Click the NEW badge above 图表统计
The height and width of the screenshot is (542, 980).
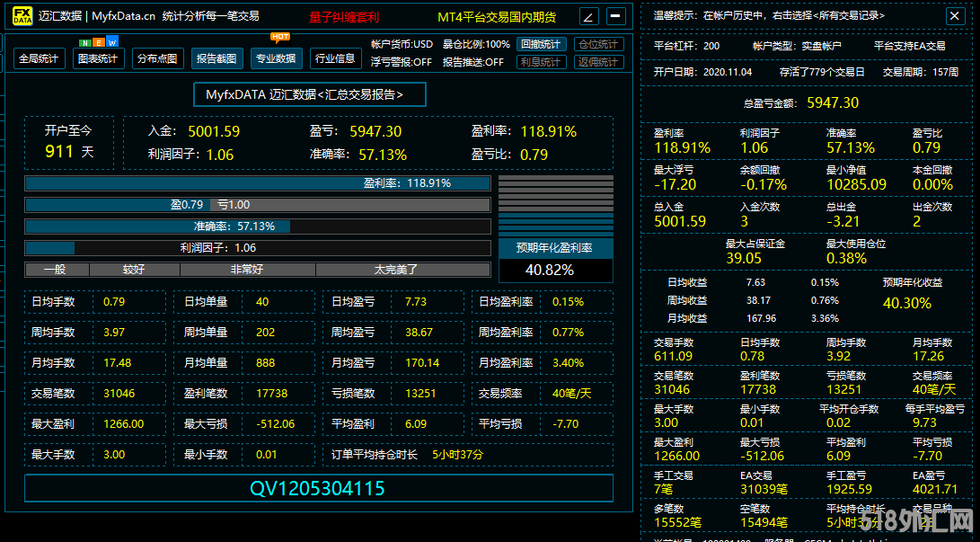click(98, 42)
